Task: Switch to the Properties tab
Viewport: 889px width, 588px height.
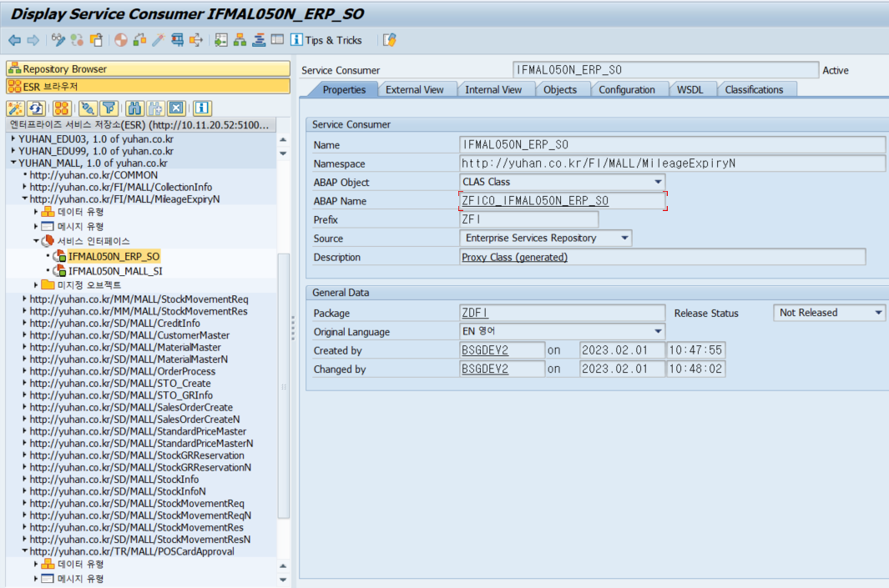Action: (344, 89)
